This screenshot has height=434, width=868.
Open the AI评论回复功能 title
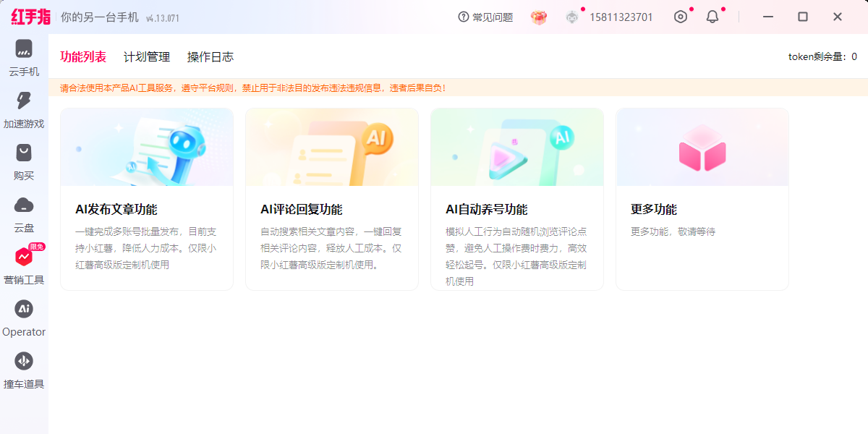(x=301, y=209)
